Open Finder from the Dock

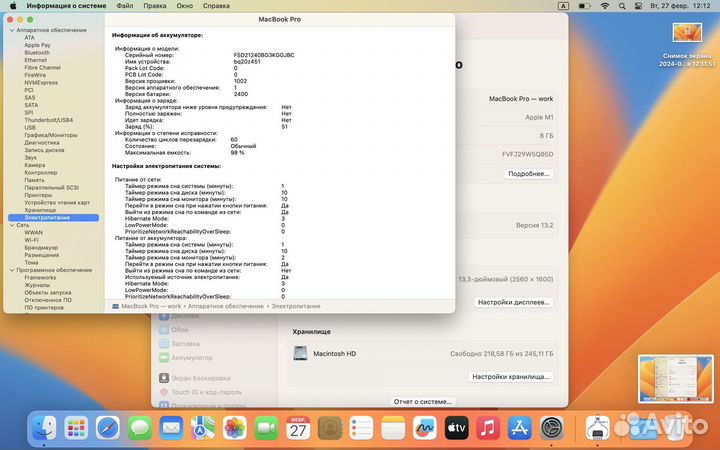pos(44,428)
